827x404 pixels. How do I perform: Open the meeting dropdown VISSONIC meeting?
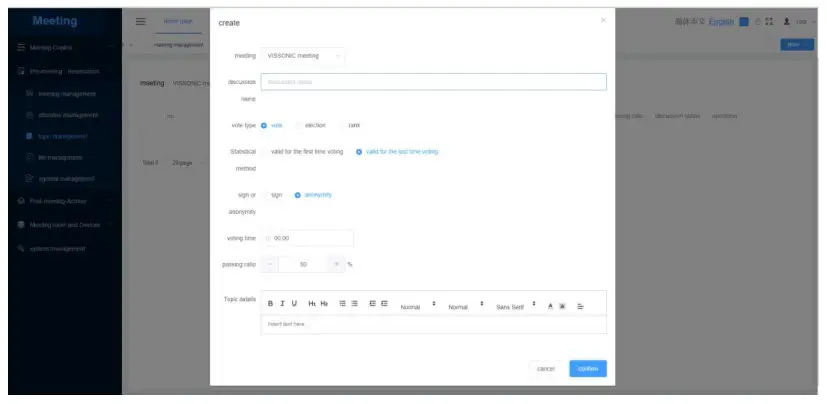[x=303, y=55]
